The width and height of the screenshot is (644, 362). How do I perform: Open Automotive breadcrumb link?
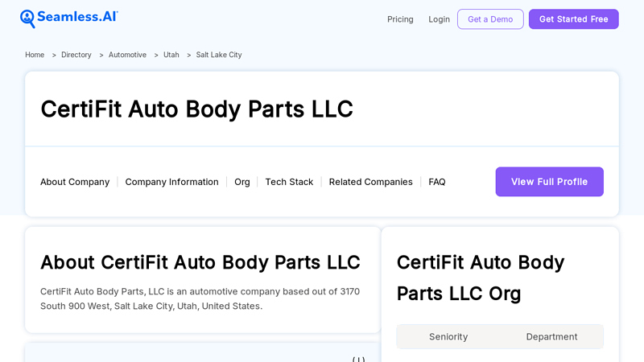click(x=127, y=55)
